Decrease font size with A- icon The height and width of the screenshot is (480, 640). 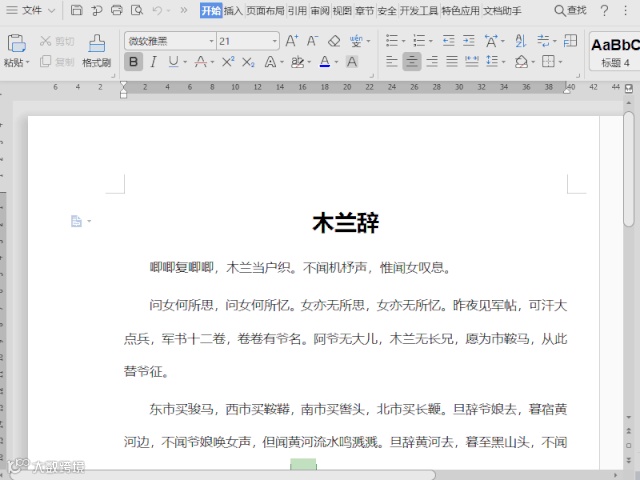[312, 41]
